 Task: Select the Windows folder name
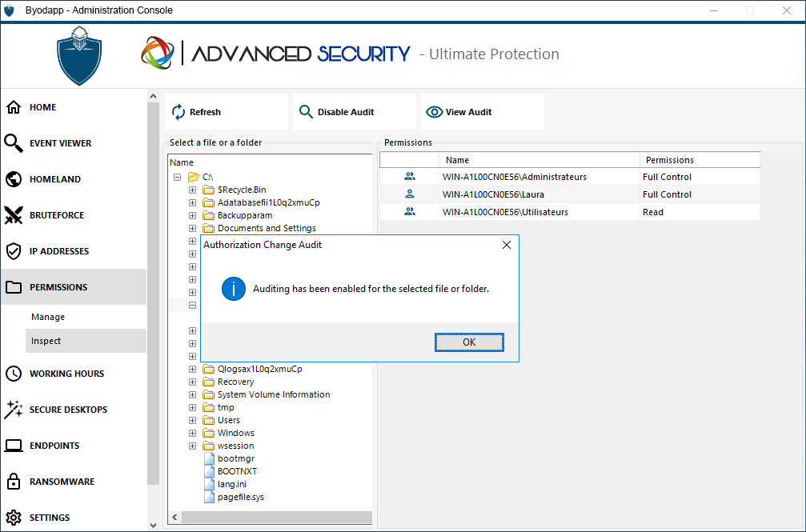(236, 433)
